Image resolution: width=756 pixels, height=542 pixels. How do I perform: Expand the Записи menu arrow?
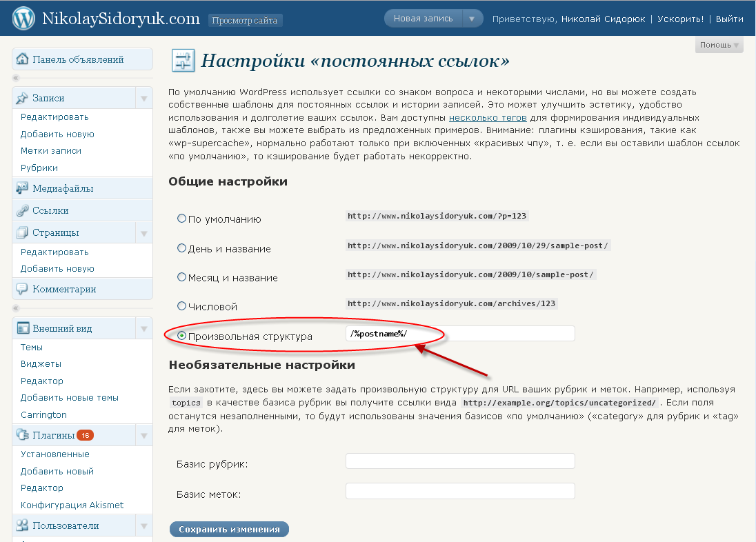click(143, 99)
